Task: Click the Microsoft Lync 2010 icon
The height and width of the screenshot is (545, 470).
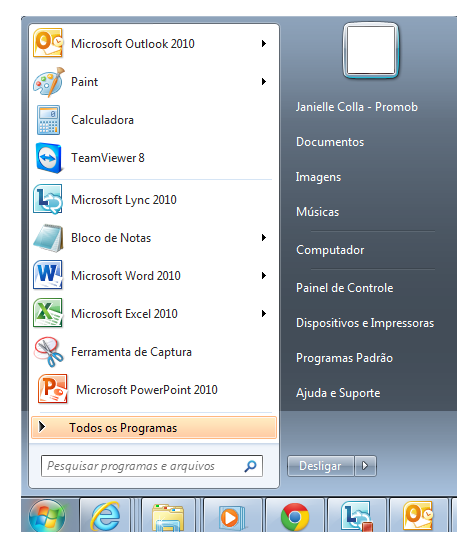Action: tap(48, 200)
